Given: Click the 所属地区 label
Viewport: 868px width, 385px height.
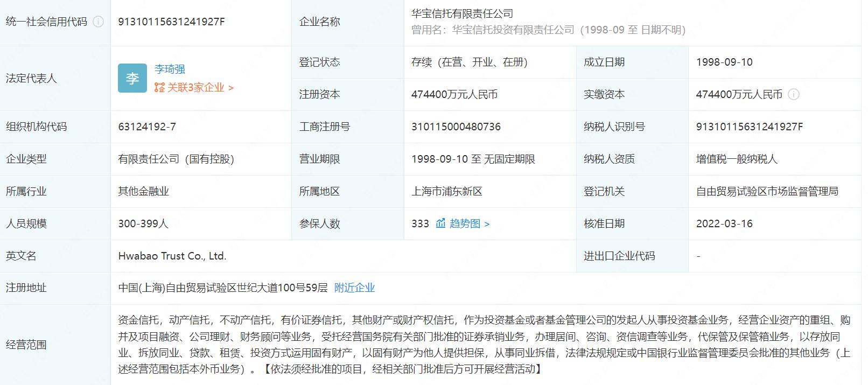Looking at the screenshot, I should (x=319, y=191).
